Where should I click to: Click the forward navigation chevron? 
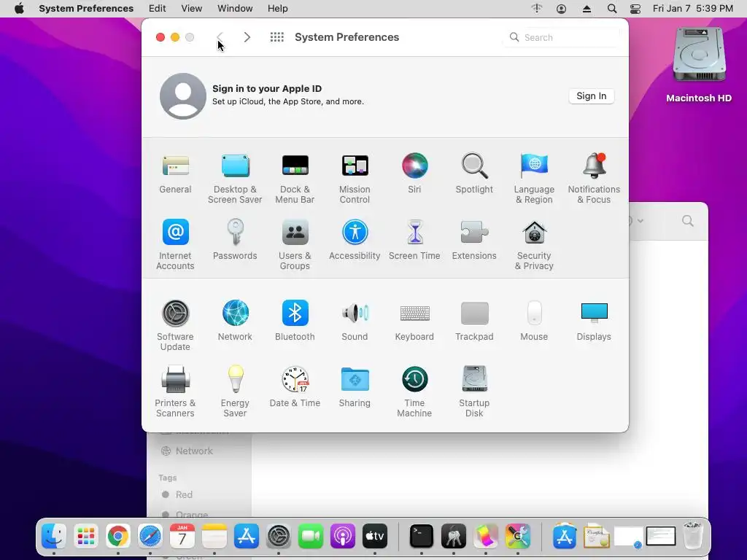click(x=247, y=37)
